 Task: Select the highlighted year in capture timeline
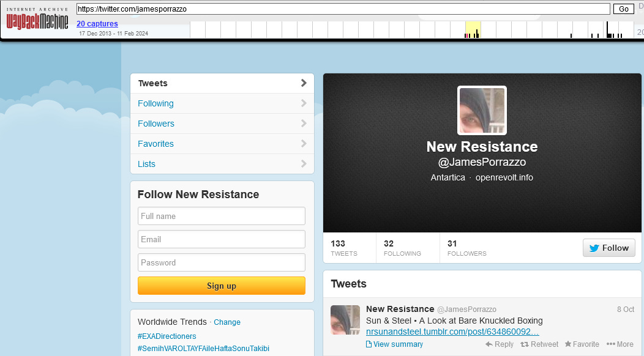pyautogui.click(x=473, y=29)
